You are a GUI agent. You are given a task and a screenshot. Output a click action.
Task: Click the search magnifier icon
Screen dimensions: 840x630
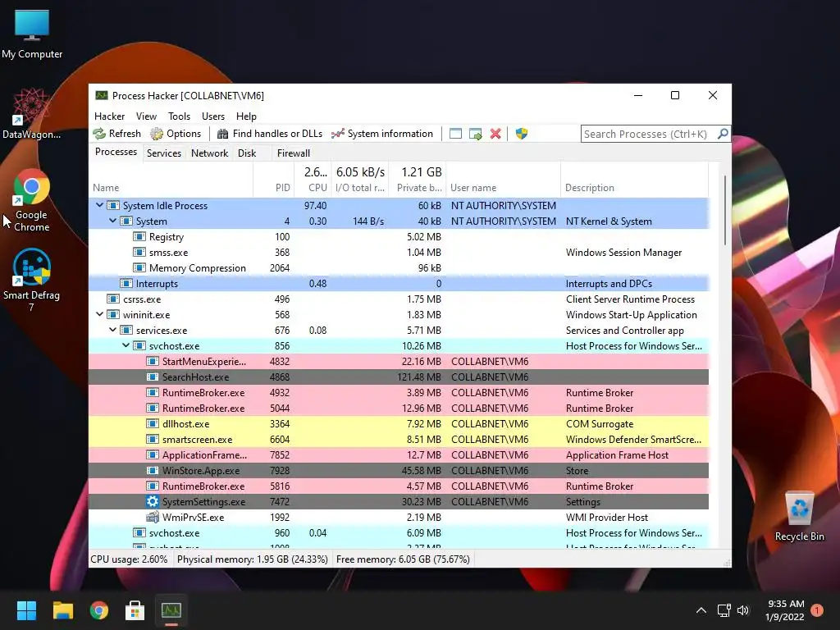[x=723, y=134]
